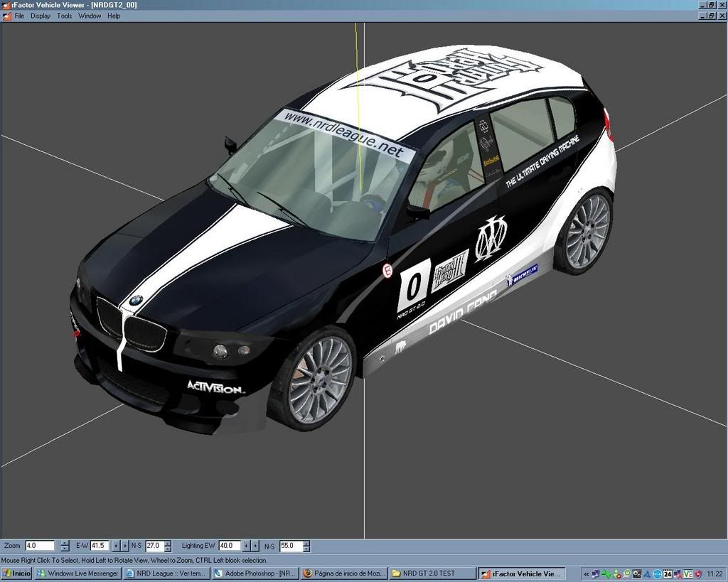This screenshot has width=728, height=582.
Task: Increase E-W view angle with right arrow
Action: click(125, 546)
